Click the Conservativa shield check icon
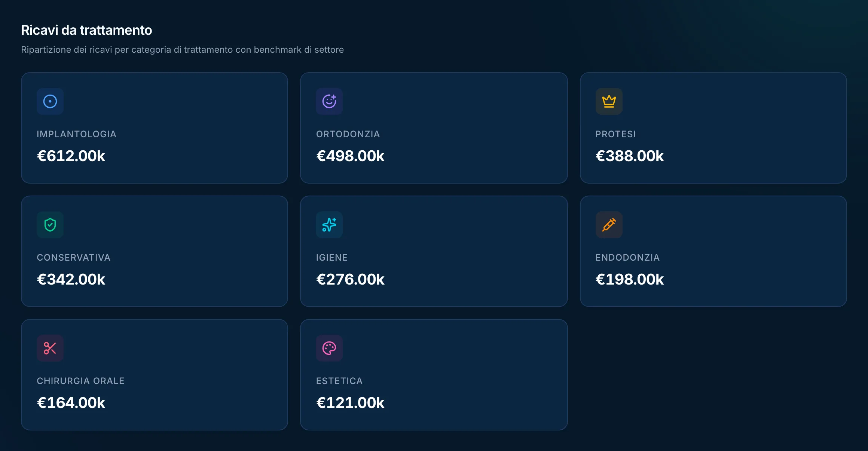This screenshot has height=451, width=868. pos(50,225)
